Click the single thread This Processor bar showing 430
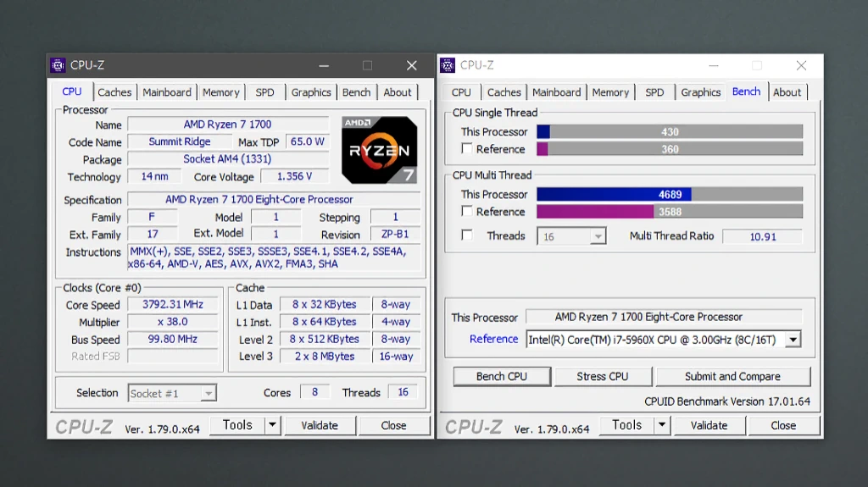Viewport: 868px width, 487px height. click(670, 132)
